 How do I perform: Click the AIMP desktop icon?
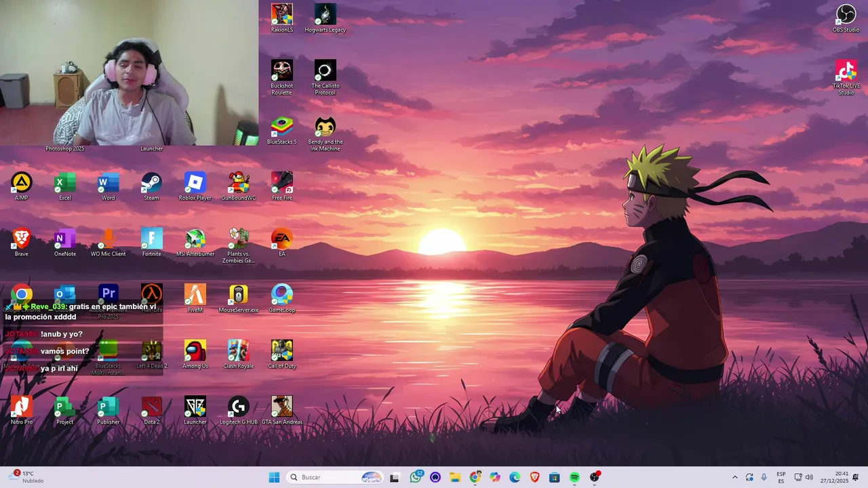[22, 186]
